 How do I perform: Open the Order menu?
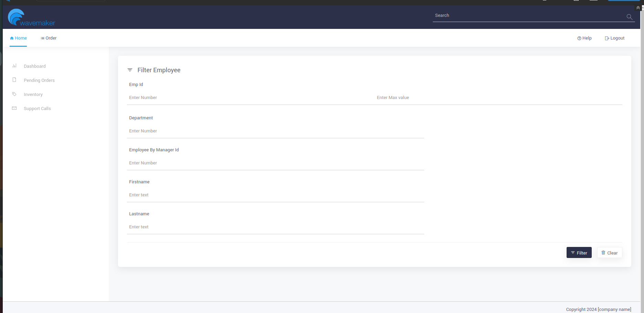click(49, 38)
